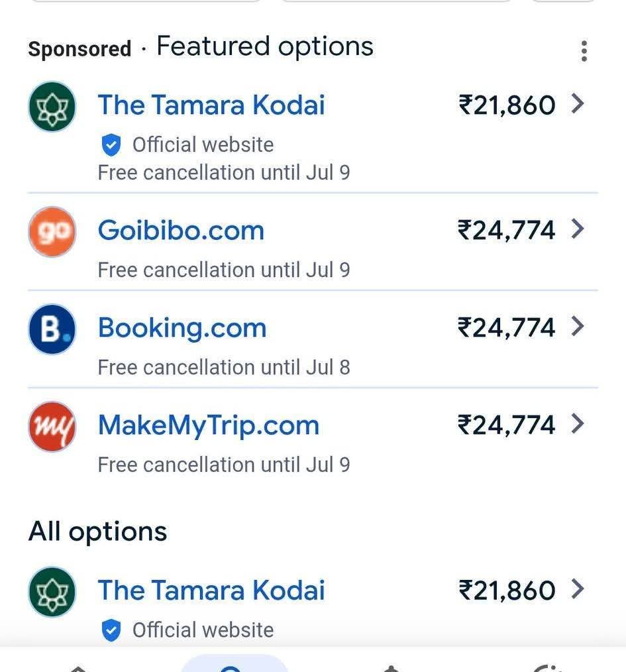Tap the orange Goibibo logo
The width and height of the screenshot is (626, 672).
coord(52,231)
